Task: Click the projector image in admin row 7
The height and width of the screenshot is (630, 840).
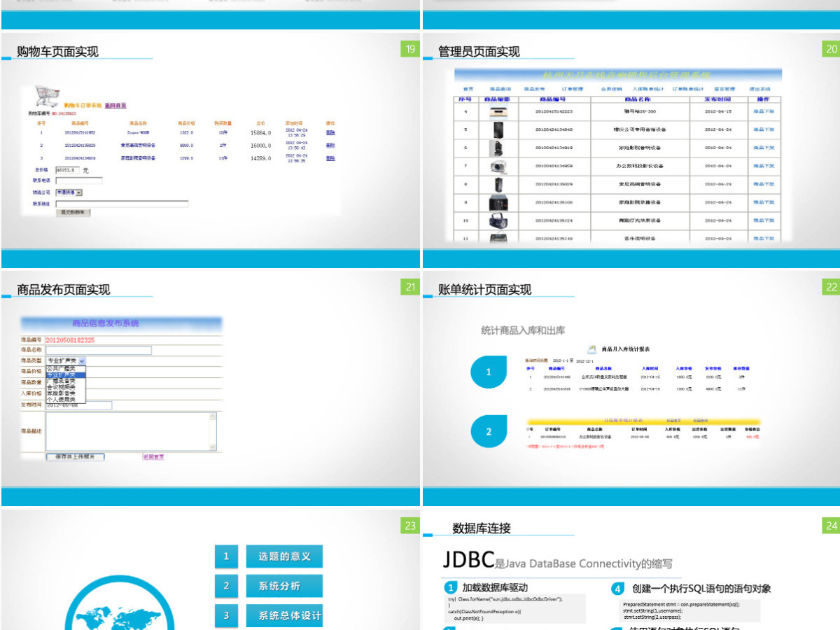Action: (x=499, y=166)
